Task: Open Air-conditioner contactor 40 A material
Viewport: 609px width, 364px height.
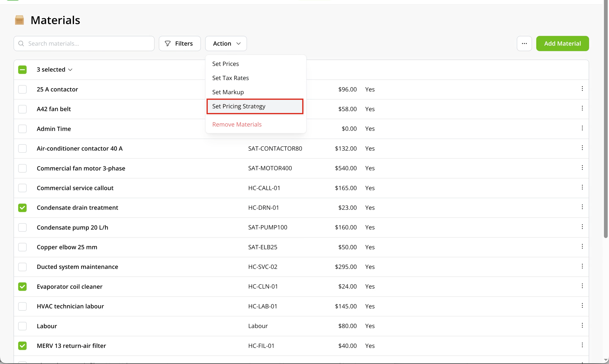Action: pyautogui.click(x=80, y=149)
